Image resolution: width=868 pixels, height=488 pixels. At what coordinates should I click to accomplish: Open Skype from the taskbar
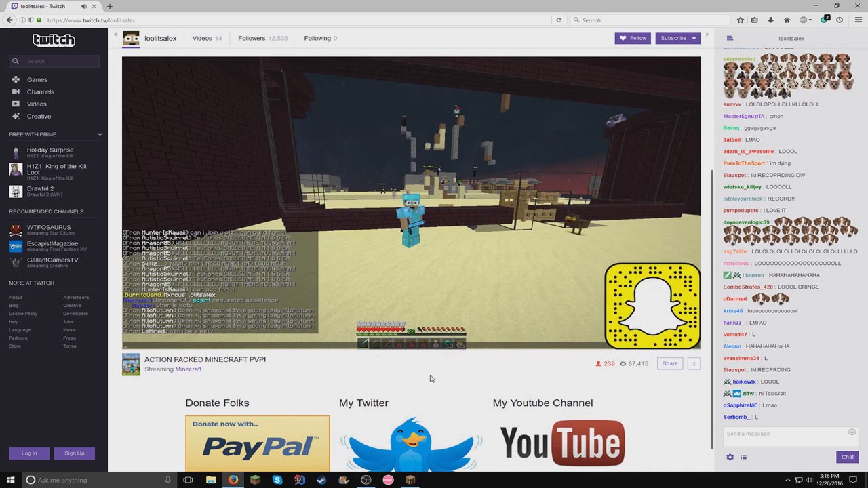(277, 480)
